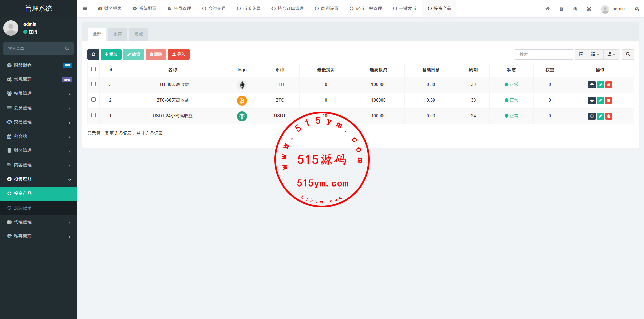Viewport: 644px width, 319px height.
Task: Open the columns dropdown grid button
Action: [595, 54]
